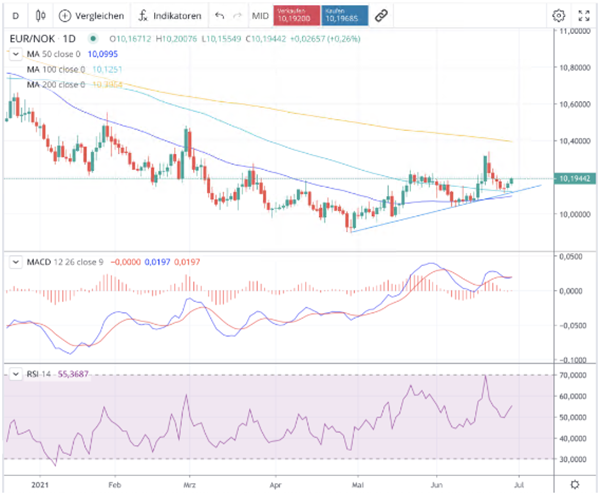Viewport: 600px width, 497px height.
Task: Toggle fullscreen chart mode
Action: [584, 16]
